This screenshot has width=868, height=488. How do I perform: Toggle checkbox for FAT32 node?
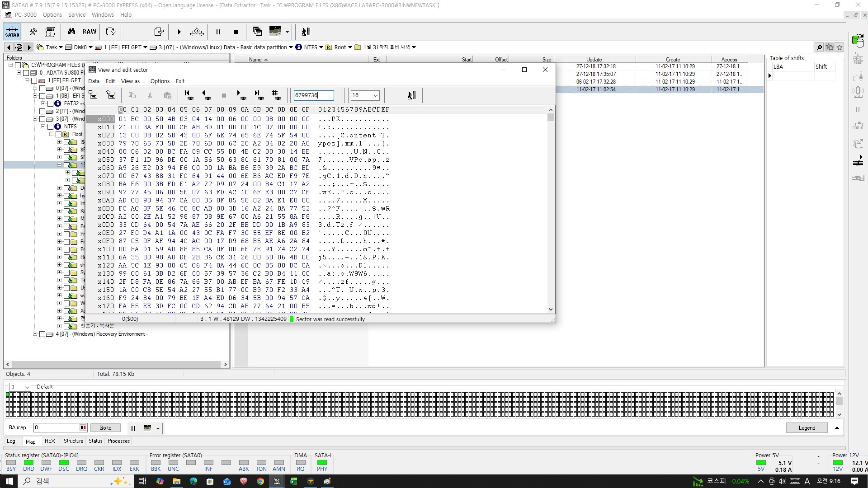tap(50, 103)
